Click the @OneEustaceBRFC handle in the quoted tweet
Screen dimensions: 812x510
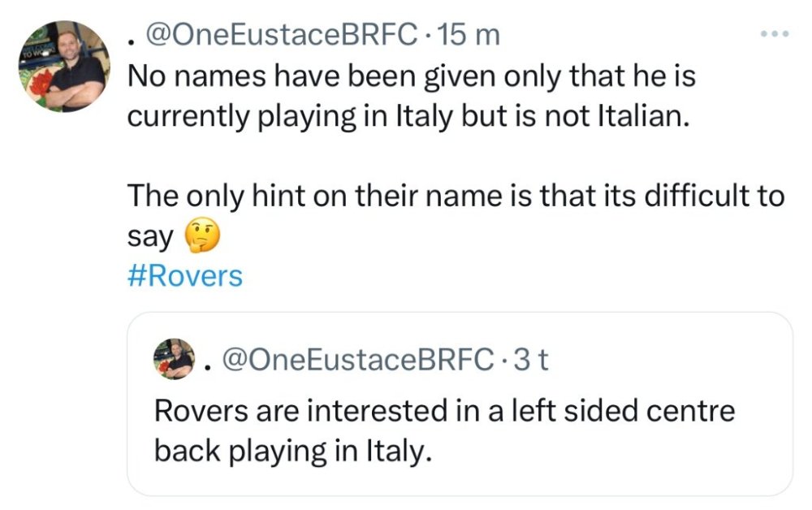pyautogui.click(x=356, y=359)
